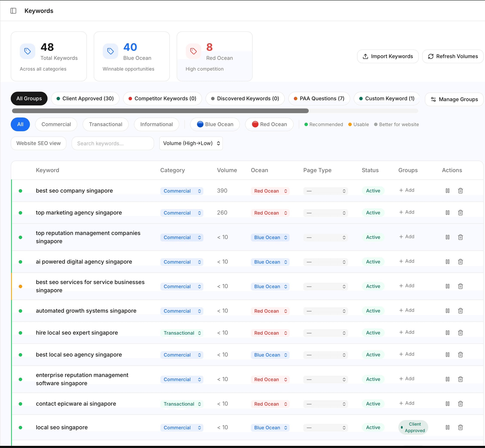Click the Active status of 'top marketing agency singapore'

coord(373,213)
